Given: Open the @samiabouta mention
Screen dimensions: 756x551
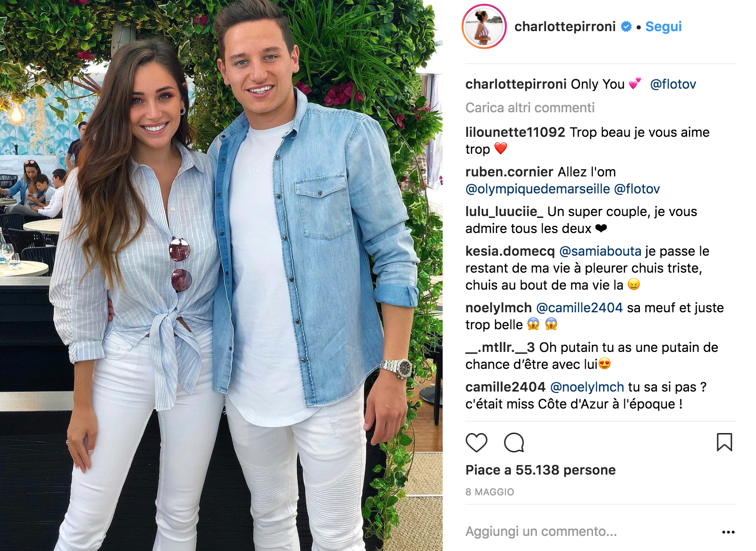Looking at the screenshot, I should tap(600, 251).
